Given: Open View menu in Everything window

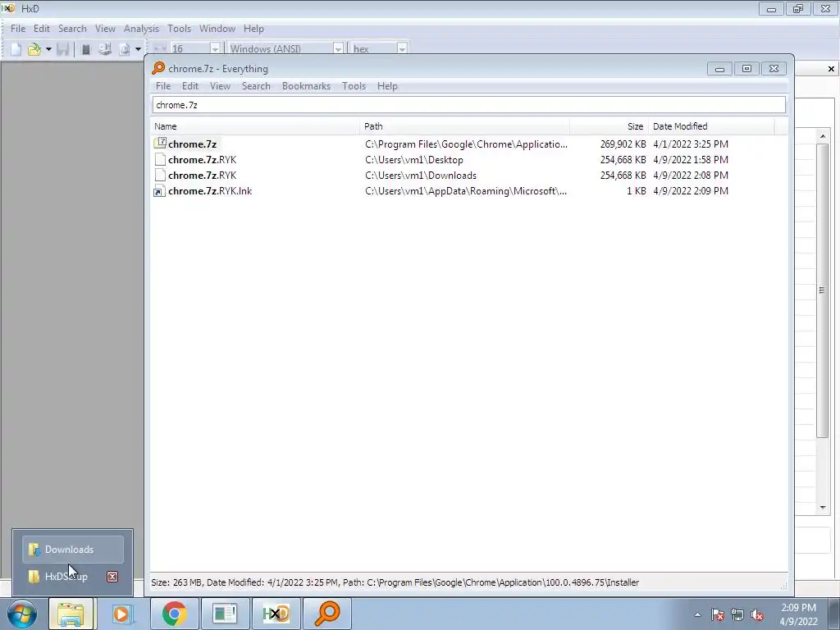Looking at the screenshot, I should [220, 85].
